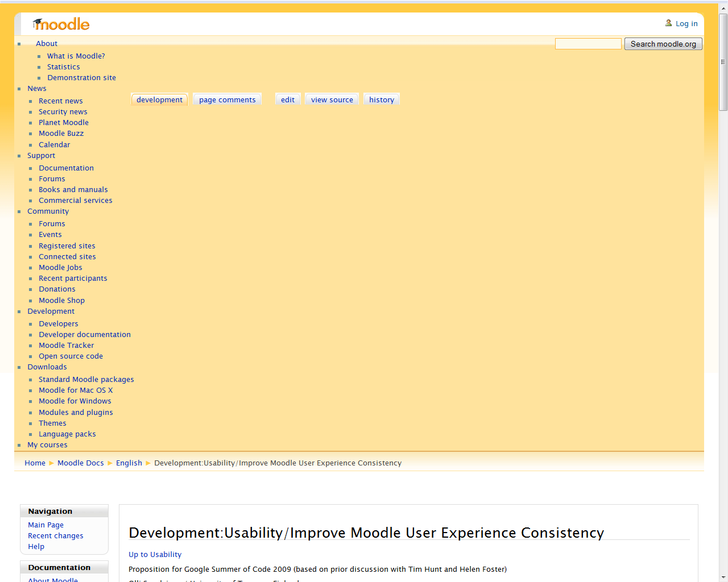
Task: Open Registered sites link
Action: point(67,246)
